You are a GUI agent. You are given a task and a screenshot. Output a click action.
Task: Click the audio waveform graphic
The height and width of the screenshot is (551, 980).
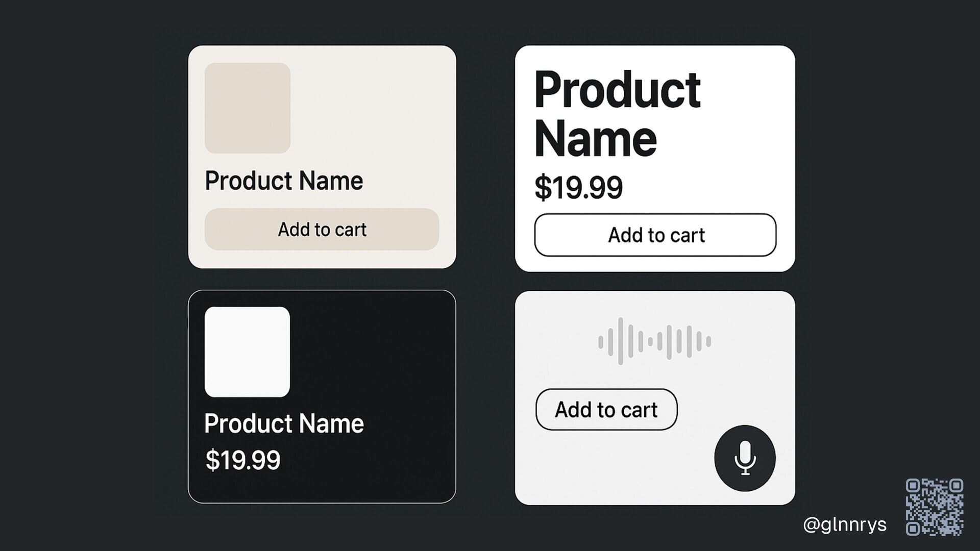tap(654, 341)
